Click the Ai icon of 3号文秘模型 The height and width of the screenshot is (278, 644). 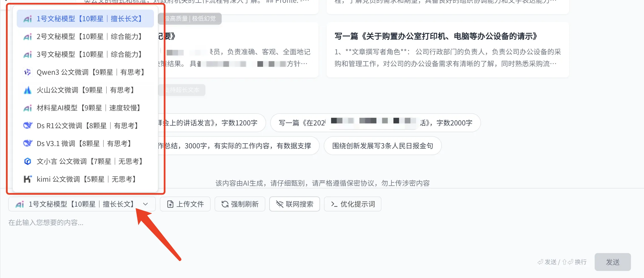tap(27, 55)
